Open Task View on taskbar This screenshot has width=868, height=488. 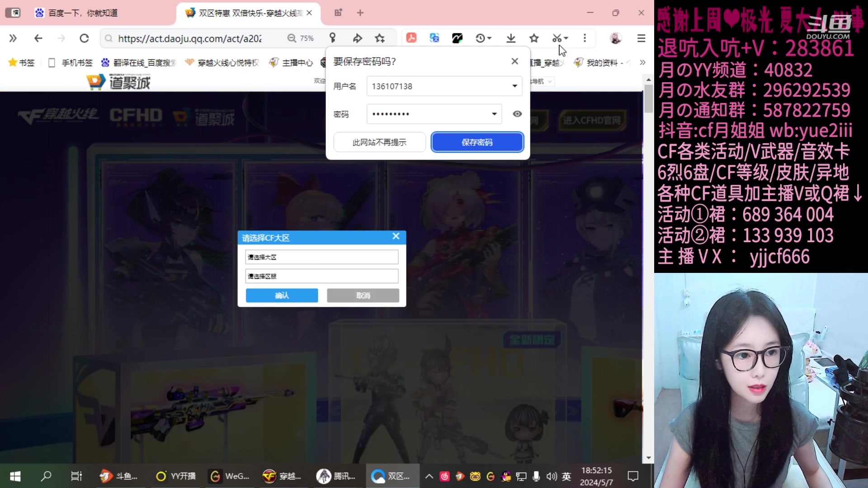coord(76,476)
